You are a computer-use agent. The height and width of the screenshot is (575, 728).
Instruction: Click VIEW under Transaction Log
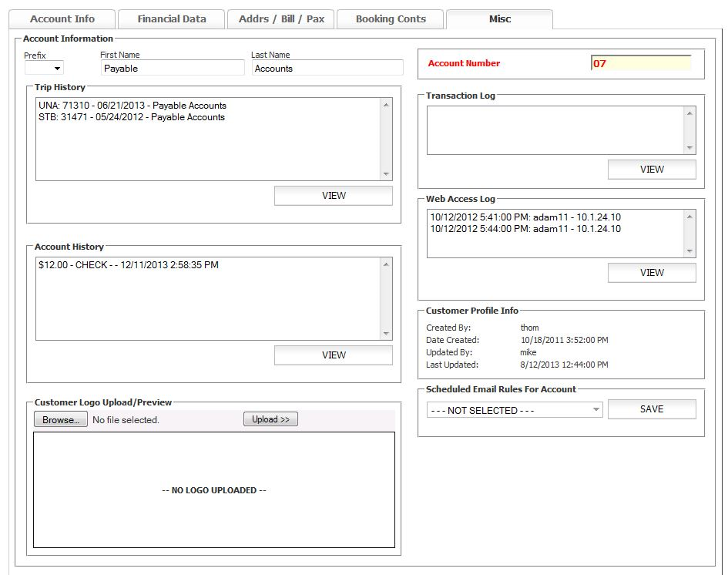point(652,170)
